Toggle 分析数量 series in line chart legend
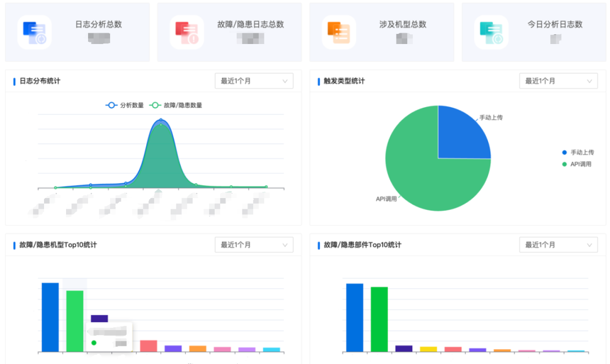The width and height of the screenshot is (610, 364). (125, 105)
